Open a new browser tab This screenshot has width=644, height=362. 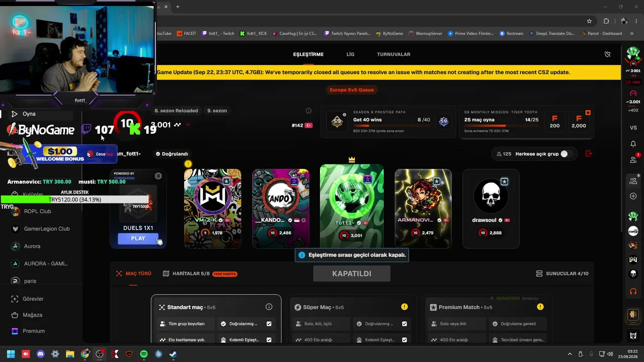178,7
